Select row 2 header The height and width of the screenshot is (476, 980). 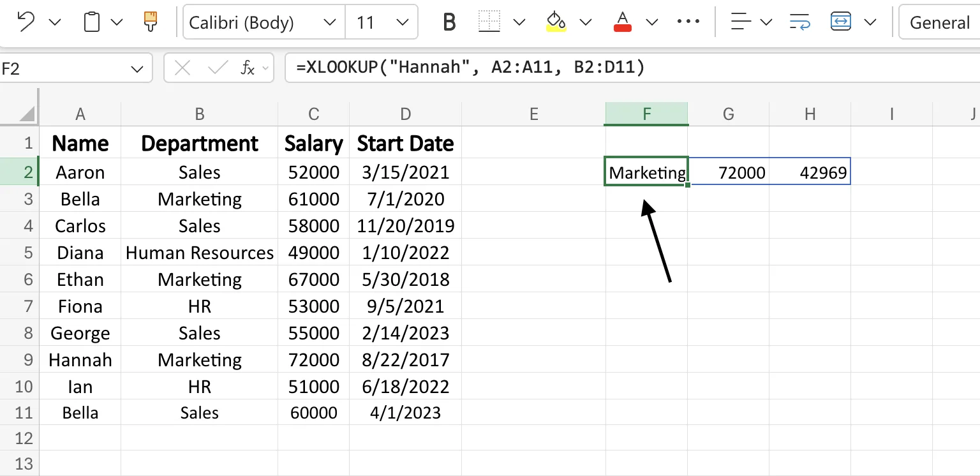point(20,172)
